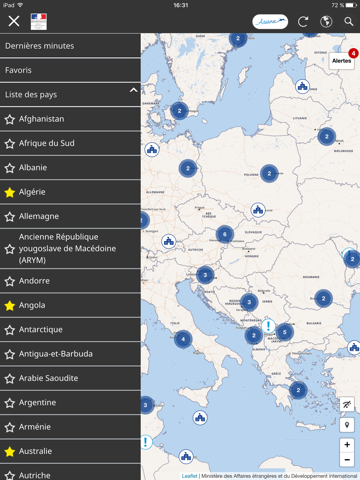Tap the Ariane logo button
The image size is (360, 480).
(270, 22)
